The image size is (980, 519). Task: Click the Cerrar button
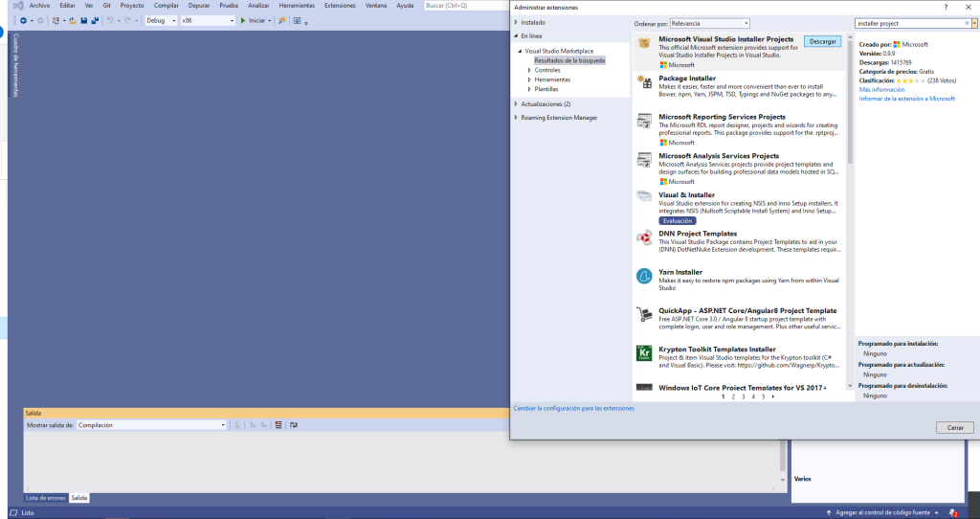(955, 428)
